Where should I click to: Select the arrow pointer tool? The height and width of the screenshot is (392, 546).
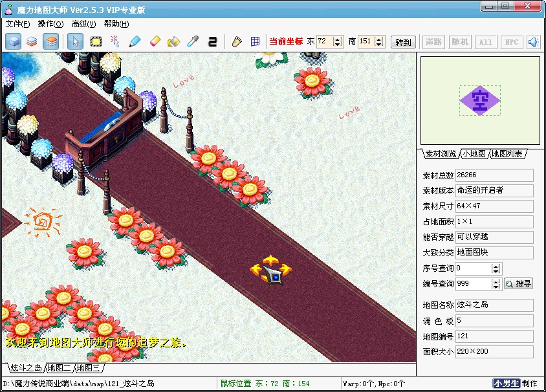pyautogui.click(x=76, y=42)
